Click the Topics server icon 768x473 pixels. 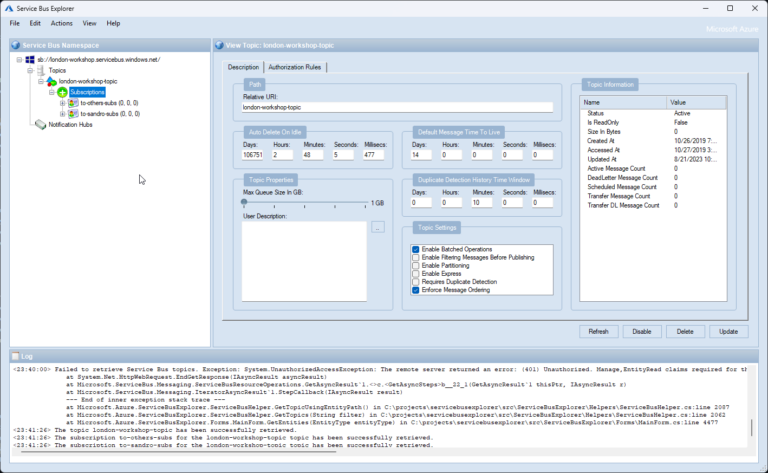pyautogui.click(x=41, y=71)
